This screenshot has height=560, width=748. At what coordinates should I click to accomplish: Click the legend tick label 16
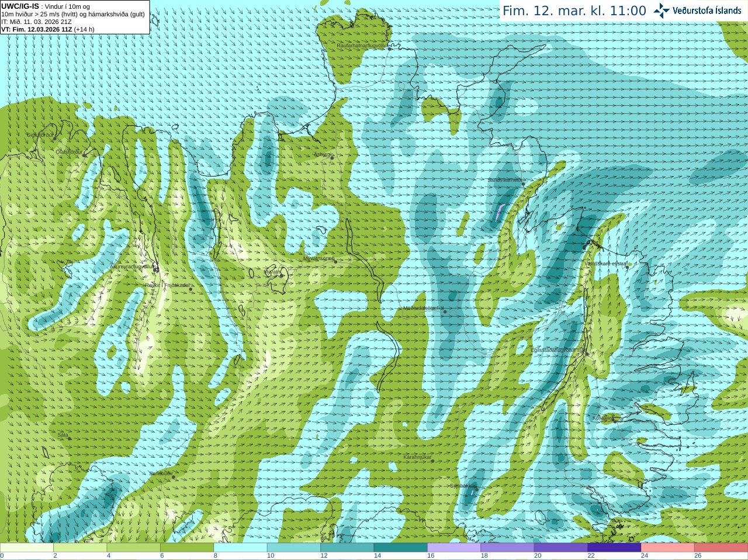[x=431, y=556]
